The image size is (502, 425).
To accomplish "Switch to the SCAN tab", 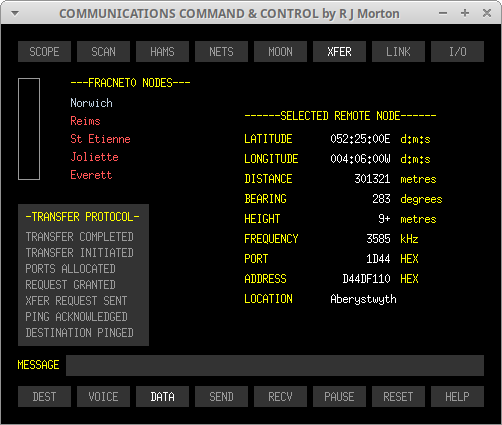I will 103,52.
